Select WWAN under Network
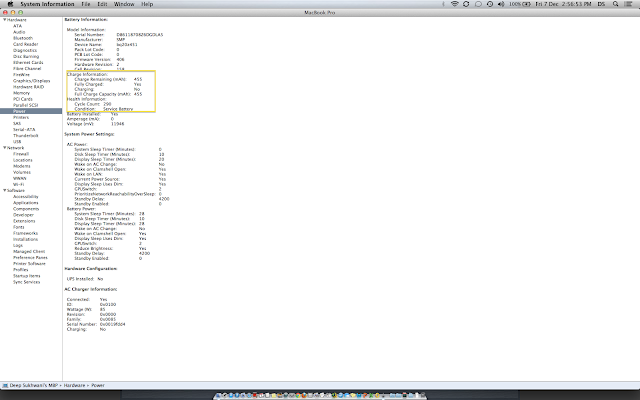 coord(20,178)
